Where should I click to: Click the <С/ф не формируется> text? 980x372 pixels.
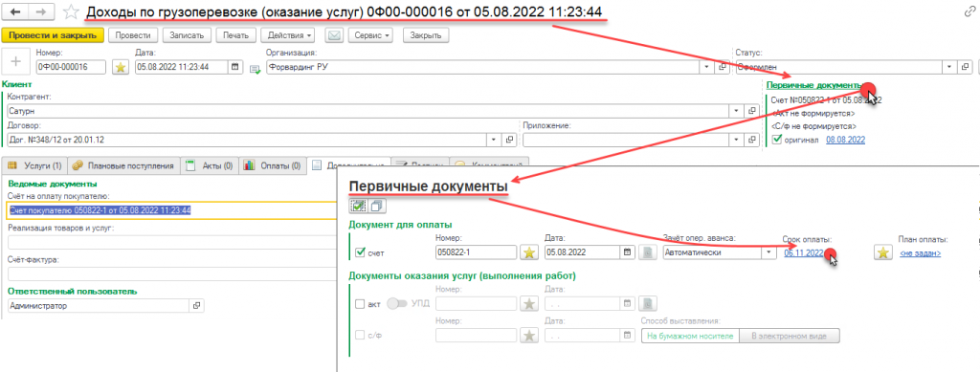tap(814, 126)
